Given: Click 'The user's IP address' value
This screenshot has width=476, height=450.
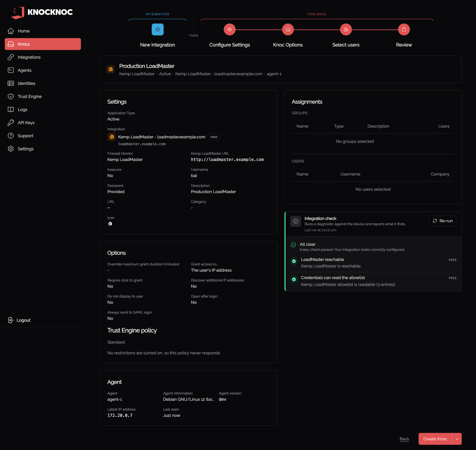Looking at the screenshot, I should click(x=211, y=270).
